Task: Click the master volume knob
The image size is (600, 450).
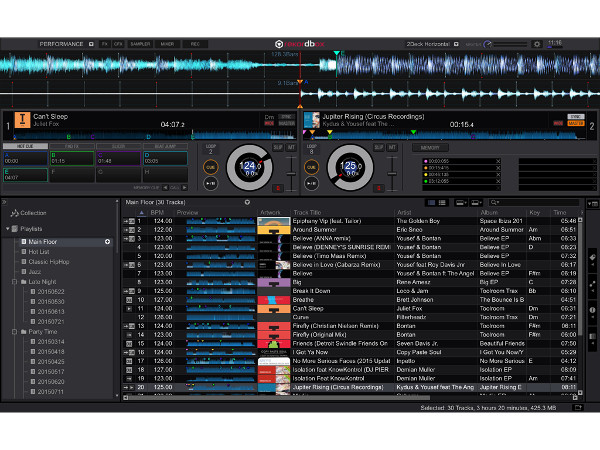Action: [x=487, y=44]
